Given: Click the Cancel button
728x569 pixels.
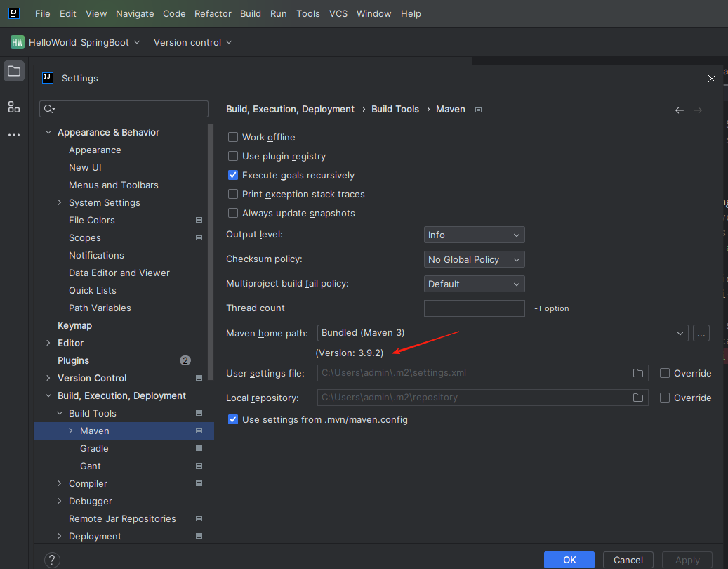Looking at the screenshot, I should pos(628,560).
